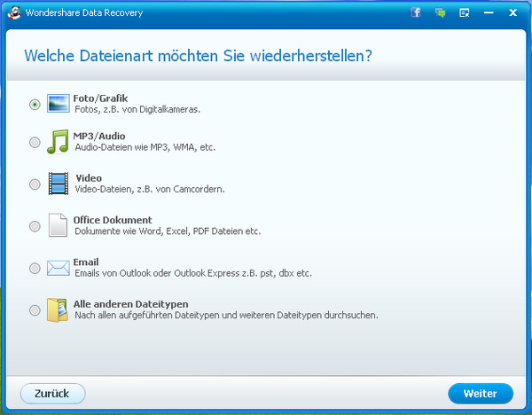Viewport: 532px width, 415px height.
Task: Click the Alle anderen Dateitypen folder icon
Action: 58,309
